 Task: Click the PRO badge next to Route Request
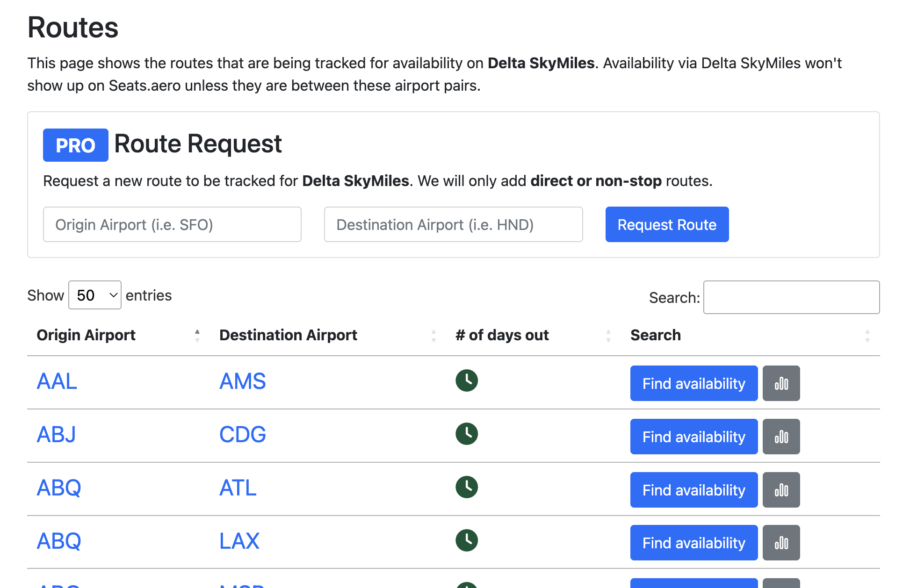(x=76, y=145)
